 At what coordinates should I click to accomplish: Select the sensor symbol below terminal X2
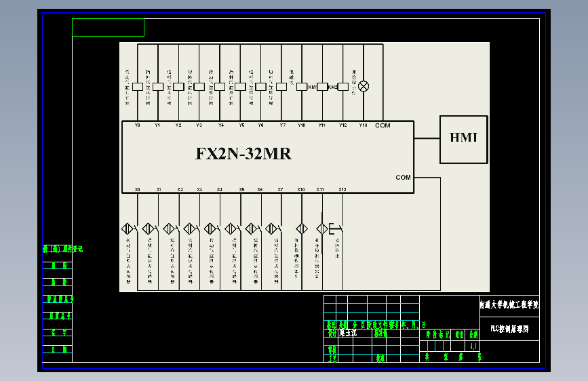pos(171,228)
